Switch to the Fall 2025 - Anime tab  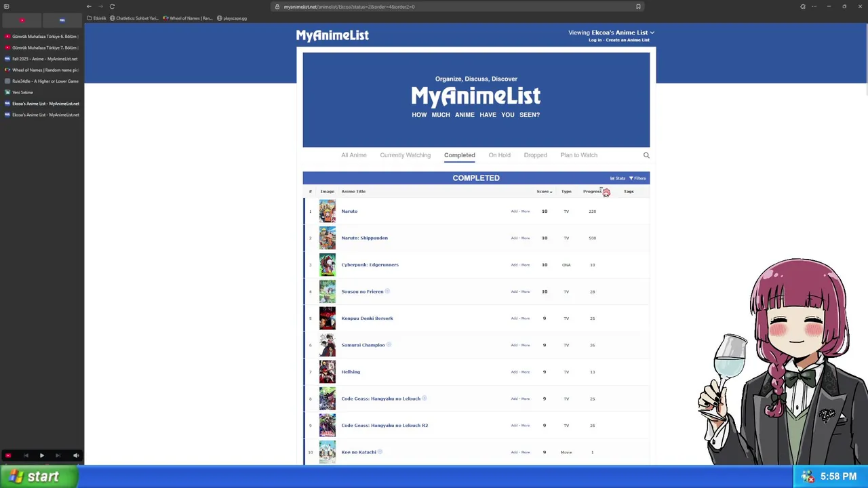pos(41,59)
